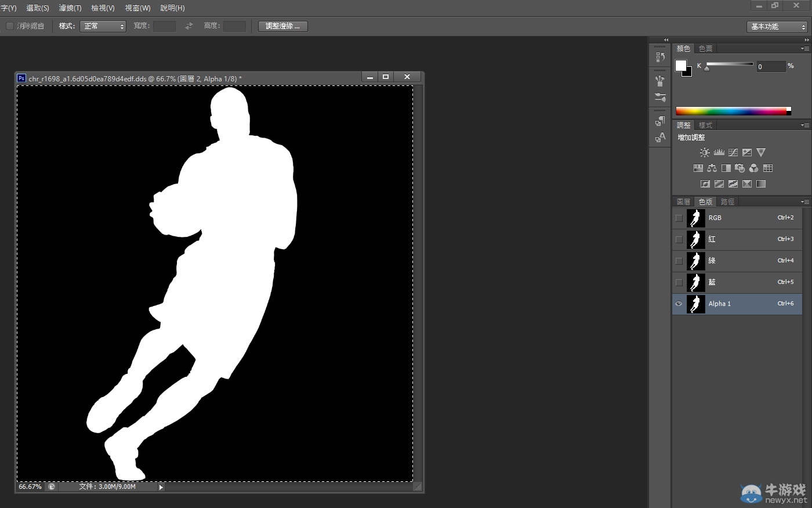812x508 pixels.
Task: Add an Invert adjustment
Action: 705,184
